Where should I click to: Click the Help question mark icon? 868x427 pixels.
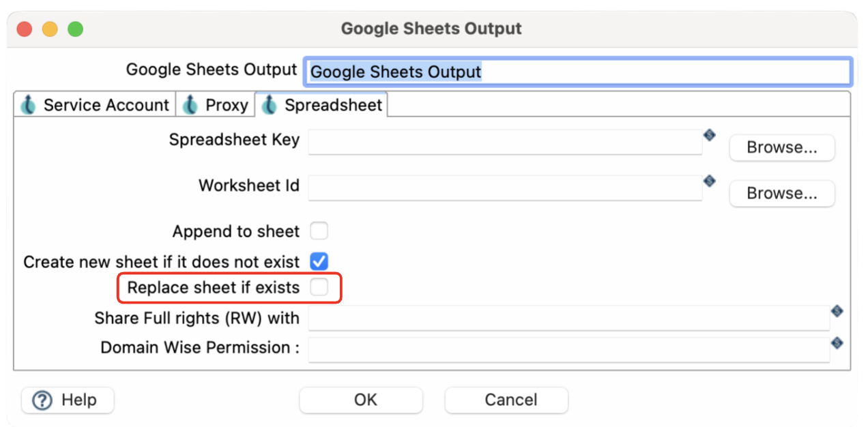pyautogui.click(x=42, y=400)
